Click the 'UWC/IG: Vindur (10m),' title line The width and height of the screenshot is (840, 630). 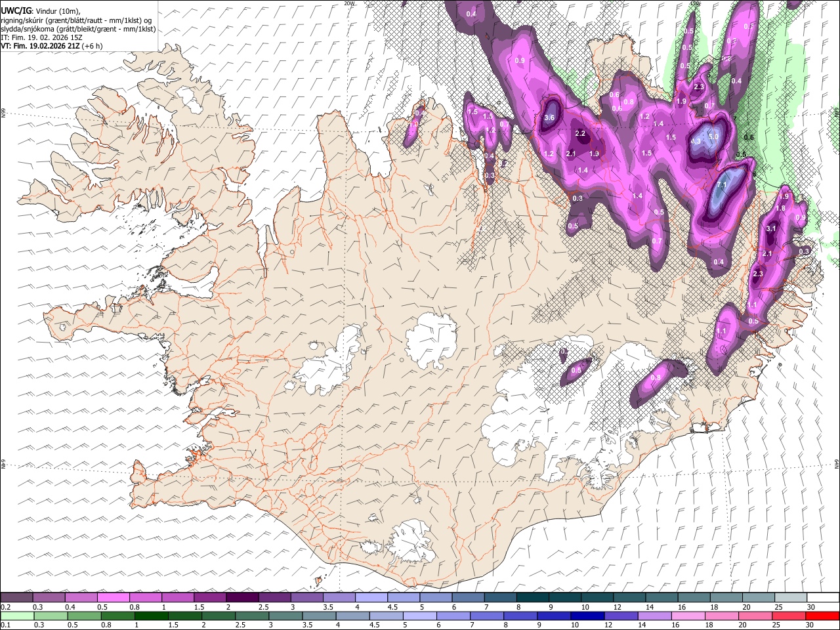coord(41,11)
